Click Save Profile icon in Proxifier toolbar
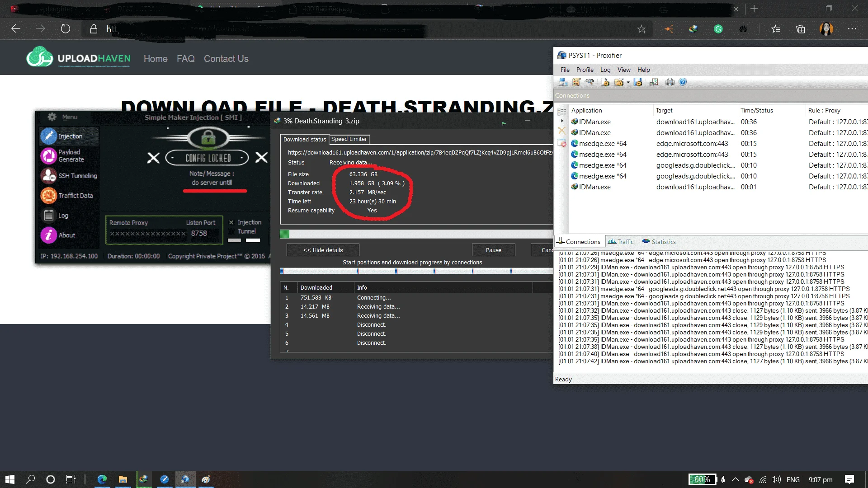The width and height of the screenshot is (868, 488). (638, 82)
